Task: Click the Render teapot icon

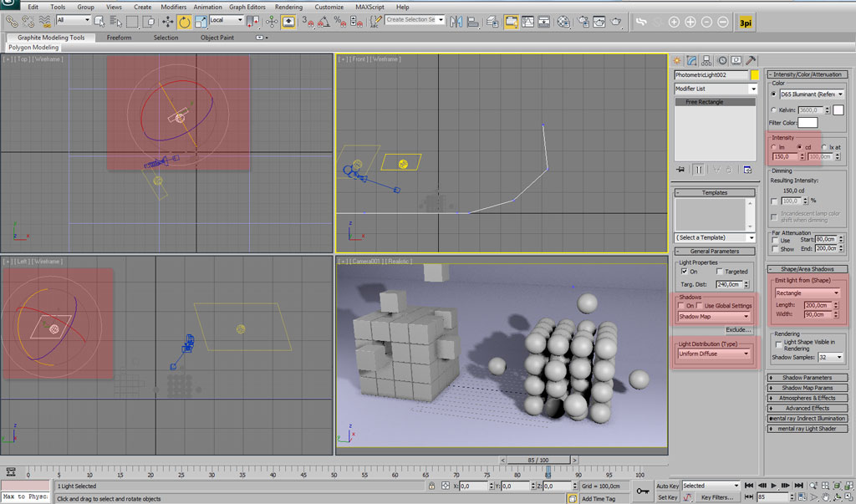Action: tap(616, 22)
